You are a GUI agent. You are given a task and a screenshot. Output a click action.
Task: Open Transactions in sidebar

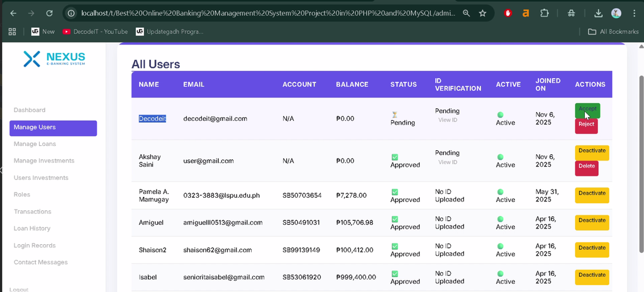pos(33,211)
